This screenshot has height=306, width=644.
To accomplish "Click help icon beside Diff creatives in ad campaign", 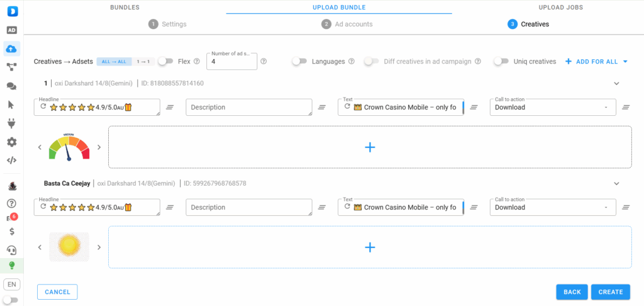I will (478, 61).
